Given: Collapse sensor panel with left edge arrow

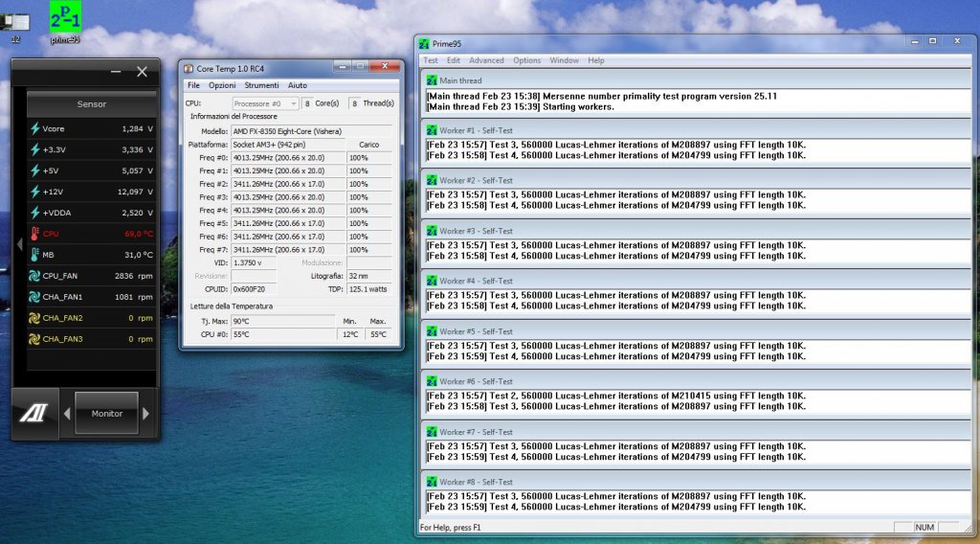Looking at the screenshot, I should [19, 244].
